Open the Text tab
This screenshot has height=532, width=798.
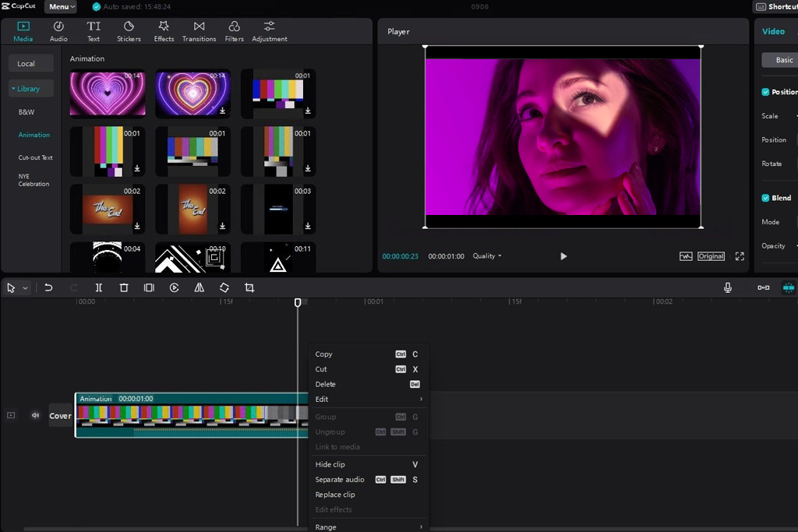click(x=94, y=31)
